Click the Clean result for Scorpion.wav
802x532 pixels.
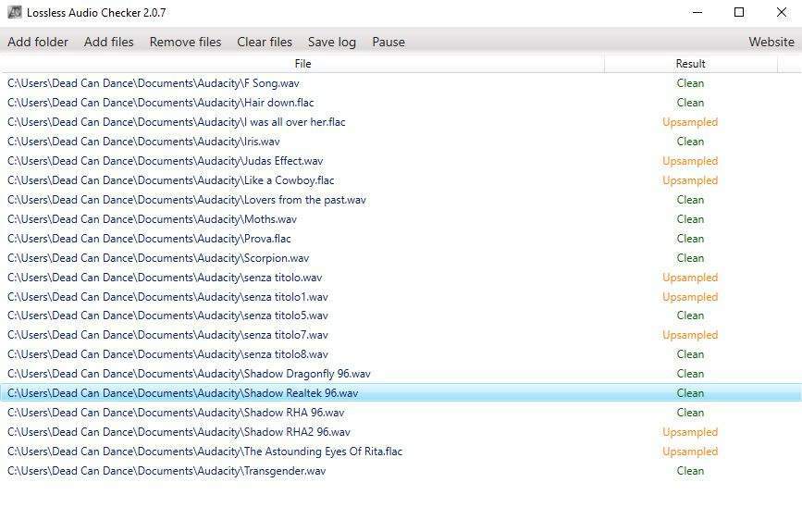click(x=690, y=258)
